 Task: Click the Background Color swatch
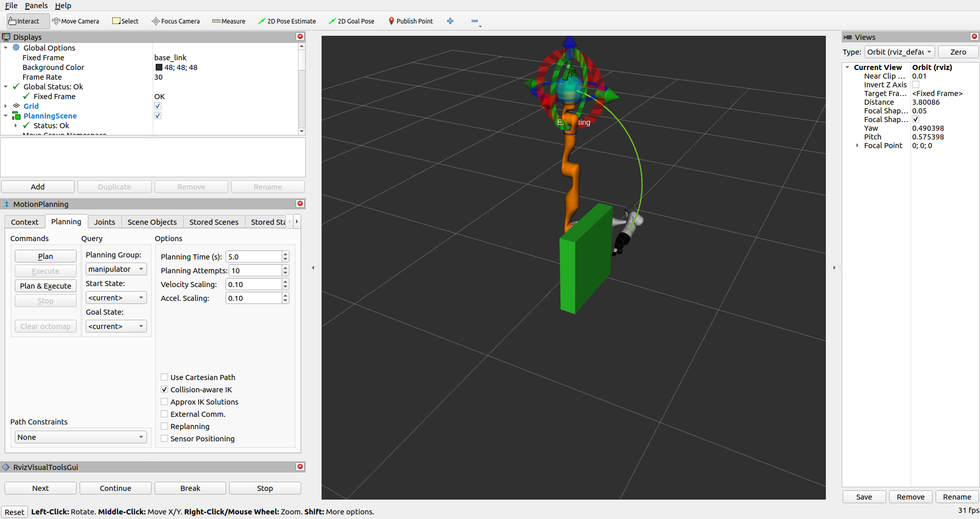pos(159,67)
